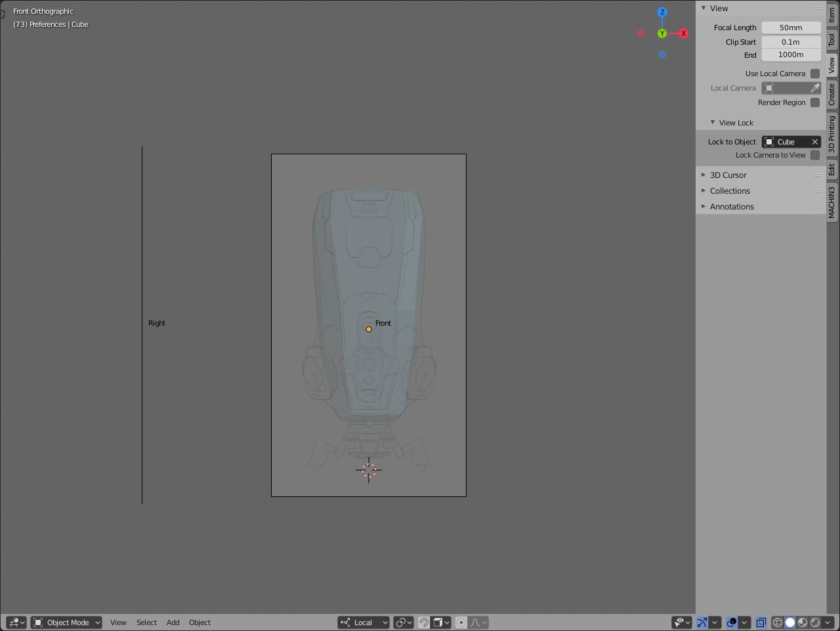Open the Local transform orientation dropdown

click(364, 622)
